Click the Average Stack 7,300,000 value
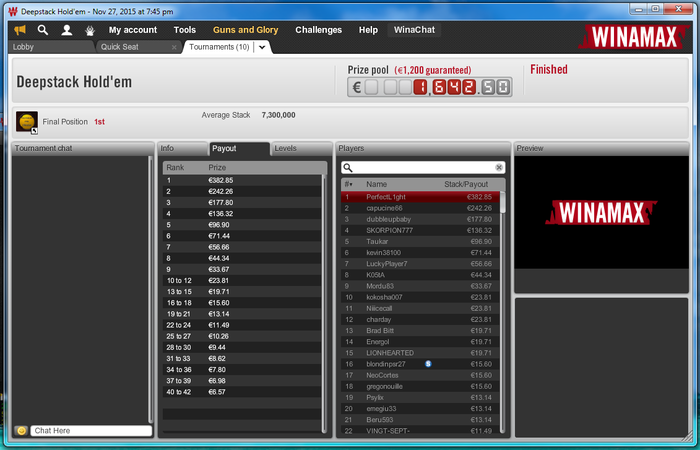Image resolution: width=700 pixels, height=450 pixels. (x=278, y=115)
